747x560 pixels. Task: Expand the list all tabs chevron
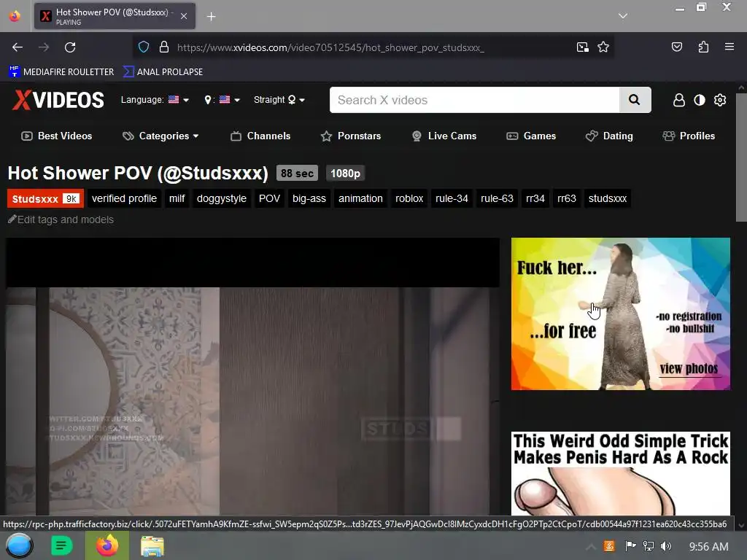pyautogui.click(x=623, y=16)
